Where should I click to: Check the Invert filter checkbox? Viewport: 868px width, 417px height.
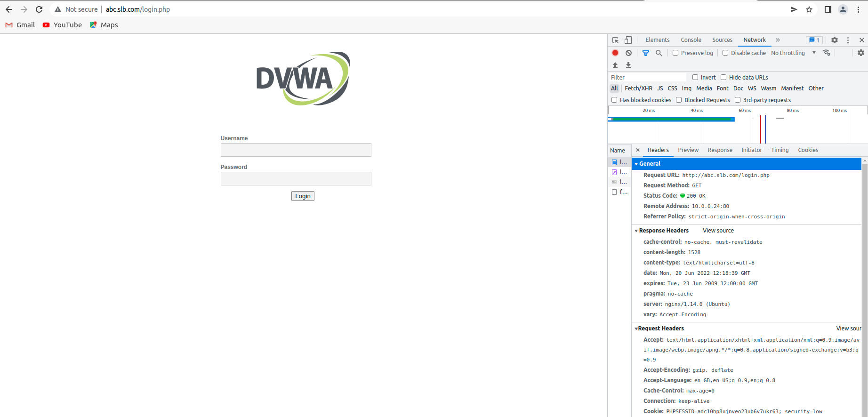695,77
